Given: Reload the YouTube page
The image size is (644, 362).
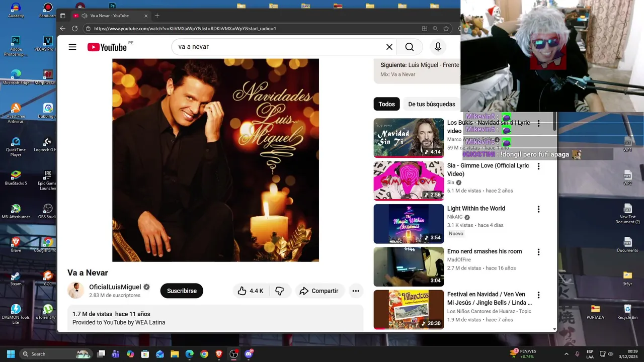Looking at the screenshot, I should [x=75, y=29].
